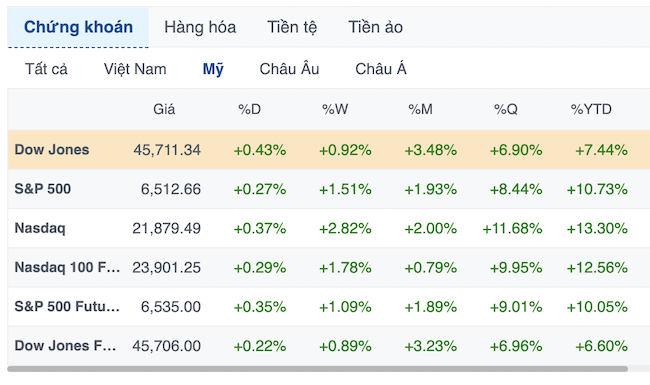The height and width of the screenshot is (385, 650).
Task: Click the Nasdaq index name
Action: click(40, 228)
